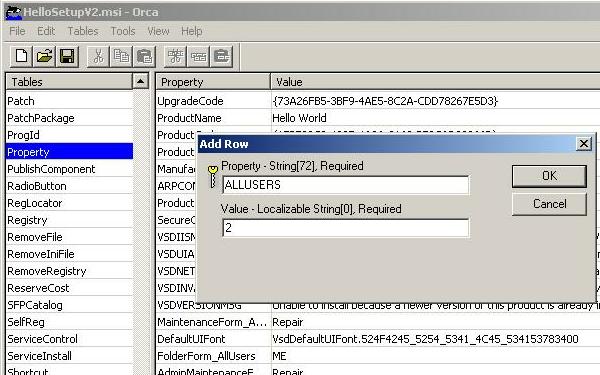
Task: Select the ProgId table
Action: [69, 135]
